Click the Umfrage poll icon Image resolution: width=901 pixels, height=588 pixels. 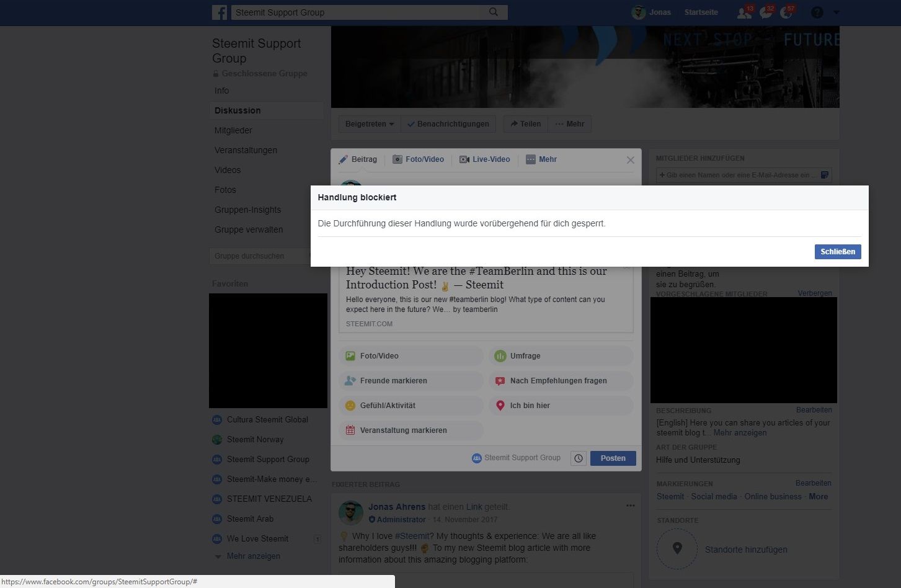click(500, 356)
